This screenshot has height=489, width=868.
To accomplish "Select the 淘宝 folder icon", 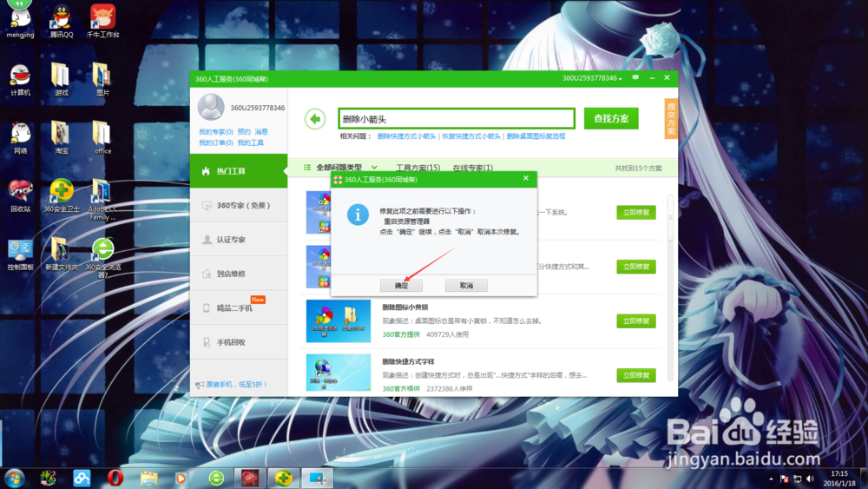I will 61,138.
